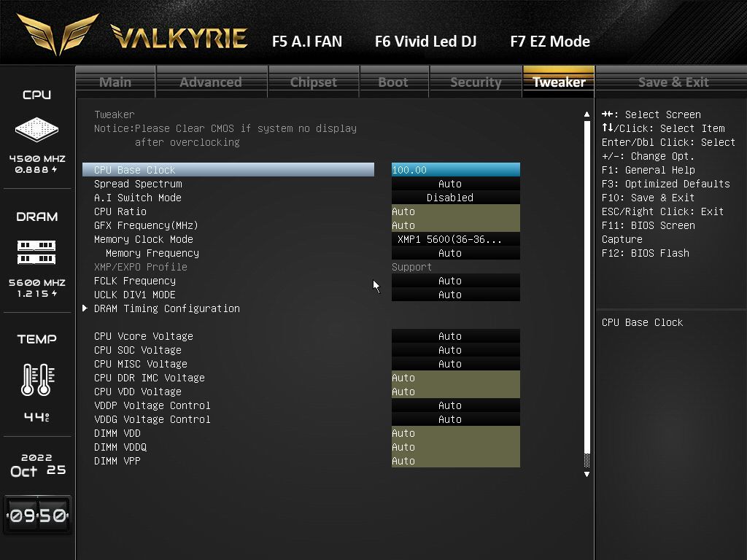Viewport: 747px width, 560px height.
Task: Go to the Boot tab
Action: tap(393, 82)
